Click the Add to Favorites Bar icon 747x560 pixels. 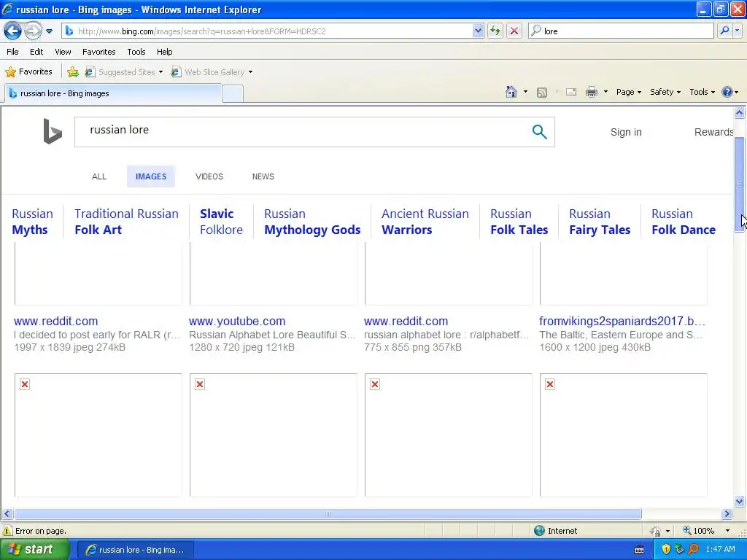(x=73, y=72)
